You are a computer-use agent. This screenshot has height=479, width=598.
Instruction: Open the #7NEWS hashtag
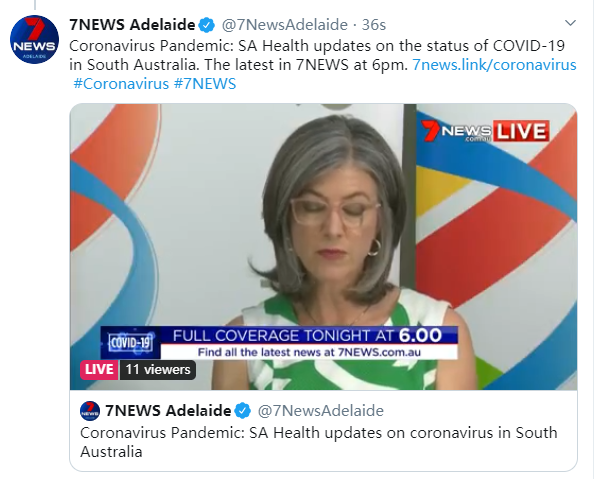(x=205, y=84)
